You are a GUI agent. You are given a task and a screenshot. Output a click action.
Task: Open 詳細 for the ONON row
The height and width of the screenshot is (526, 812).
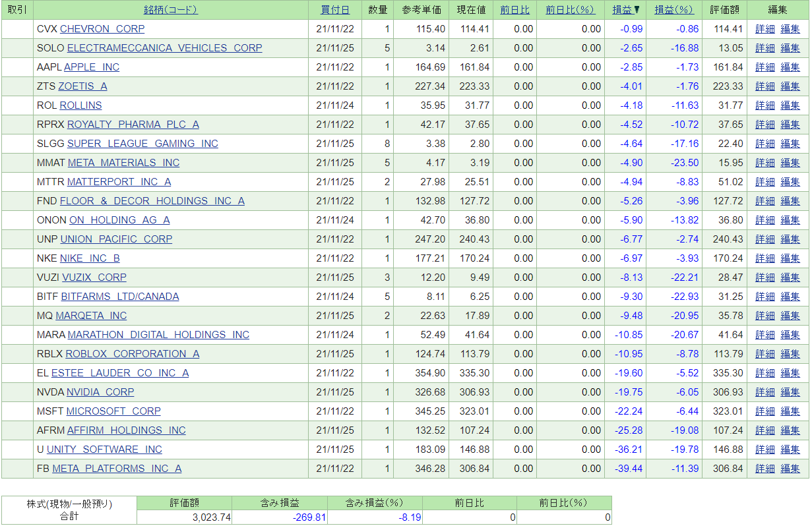[765, 220]
